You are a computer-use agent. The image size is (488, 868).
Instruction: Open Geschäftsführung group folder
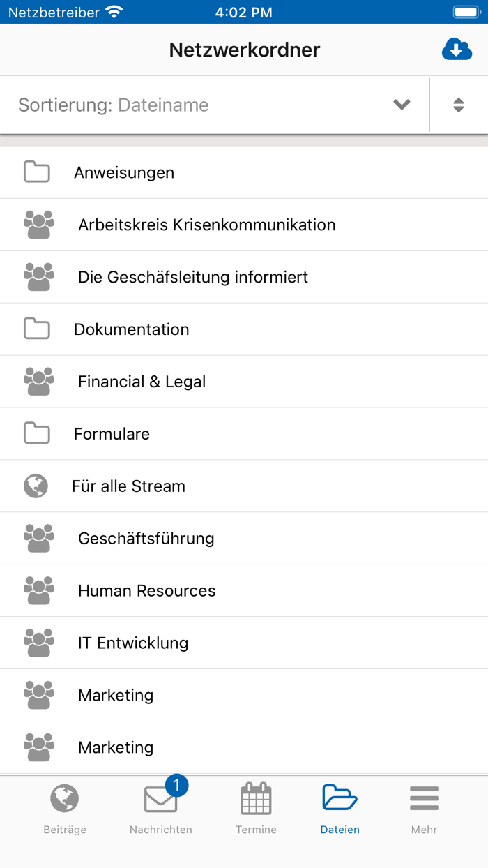tap(146, 538)
